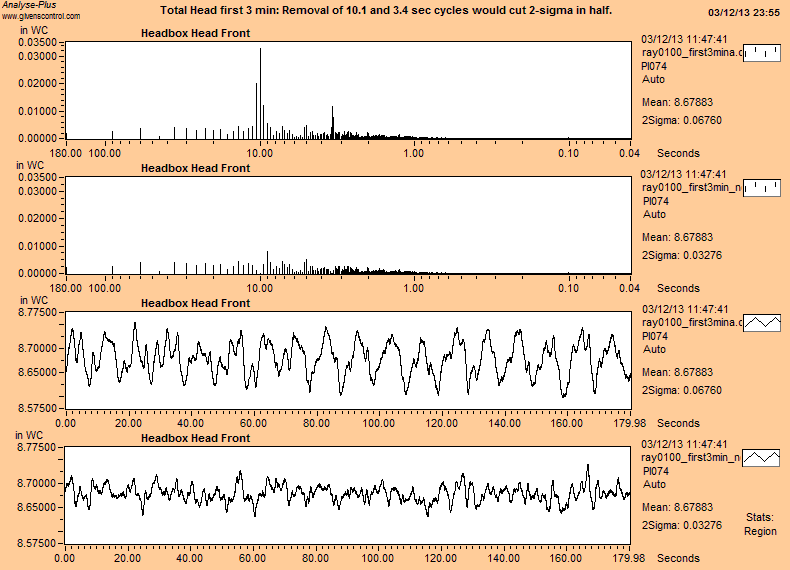The image size is (790, 570).
Task: Click the Auto scale label of the third plot
Action: 654,350
